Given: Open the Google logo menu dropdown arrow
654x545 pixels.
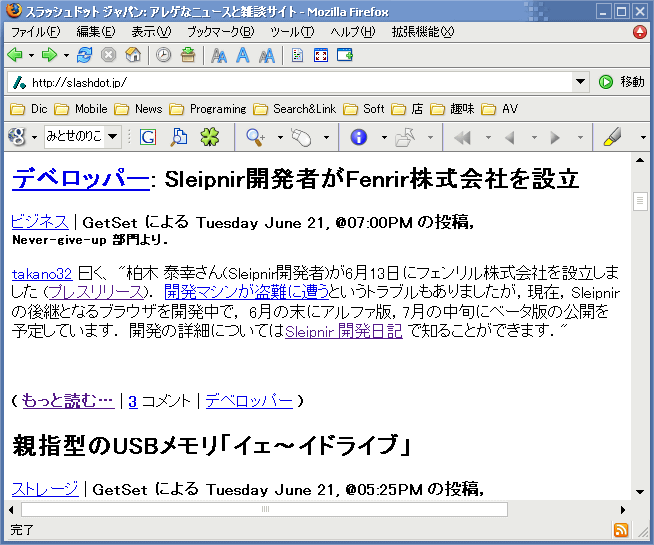Looking at the screenshot, I should tap(34, 137).
